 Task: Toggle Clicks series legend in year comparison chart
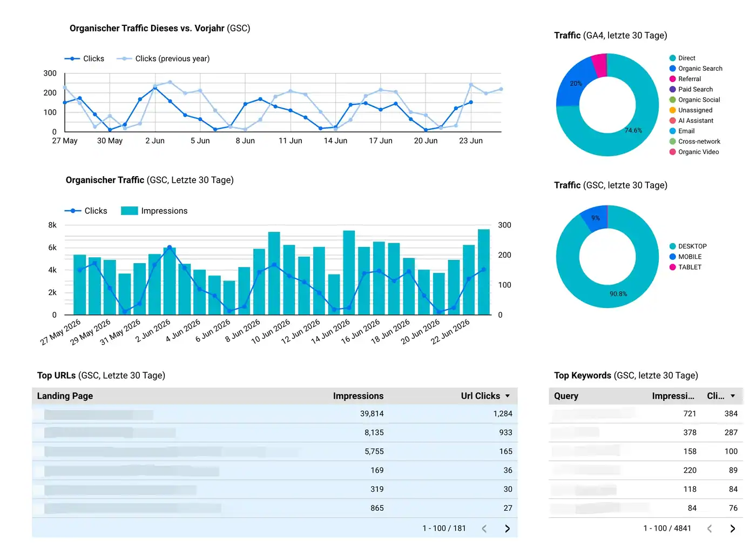click(x=84, y=58)
